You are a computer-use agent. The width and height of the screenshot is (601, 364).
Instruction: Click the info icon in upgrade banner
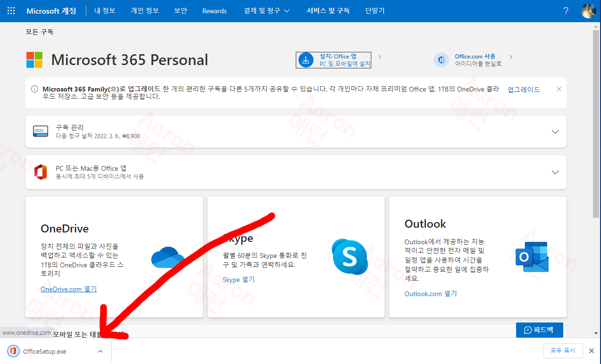(34, 89)
